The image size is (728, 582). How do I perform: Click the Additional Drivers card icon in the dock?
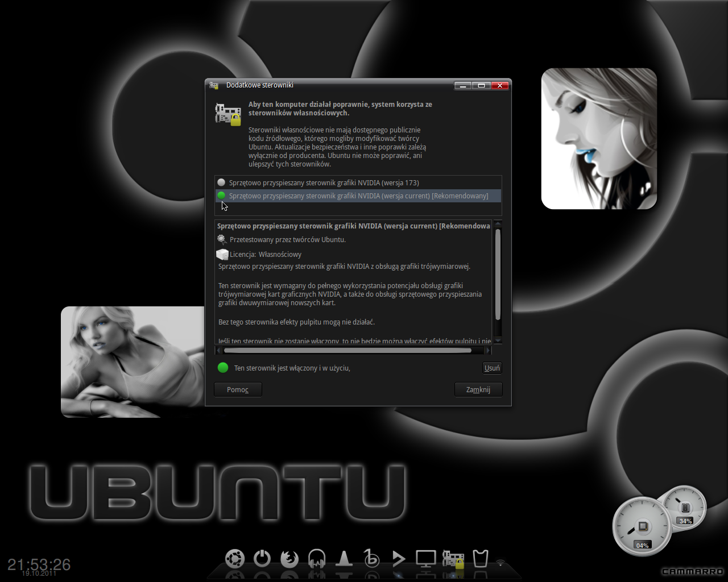(x=453, y=559)
